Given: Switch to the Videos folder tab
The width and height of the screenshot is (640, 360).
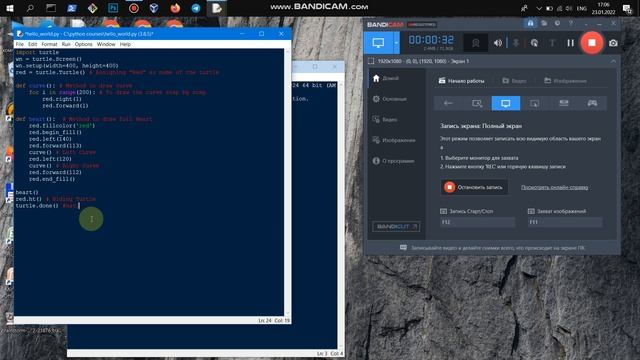Looking at the screenshot, I should click(x=514, y=81).
